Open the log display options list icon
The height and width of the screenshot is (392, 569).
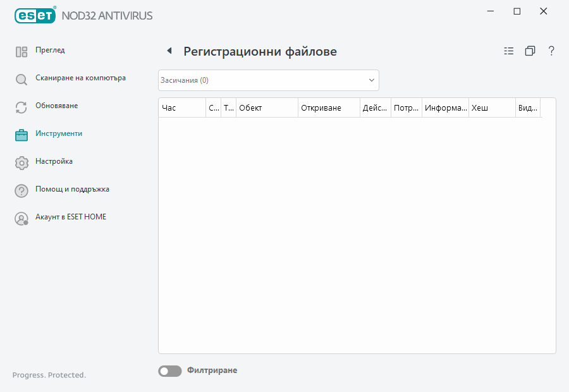[x=508, y=51]
